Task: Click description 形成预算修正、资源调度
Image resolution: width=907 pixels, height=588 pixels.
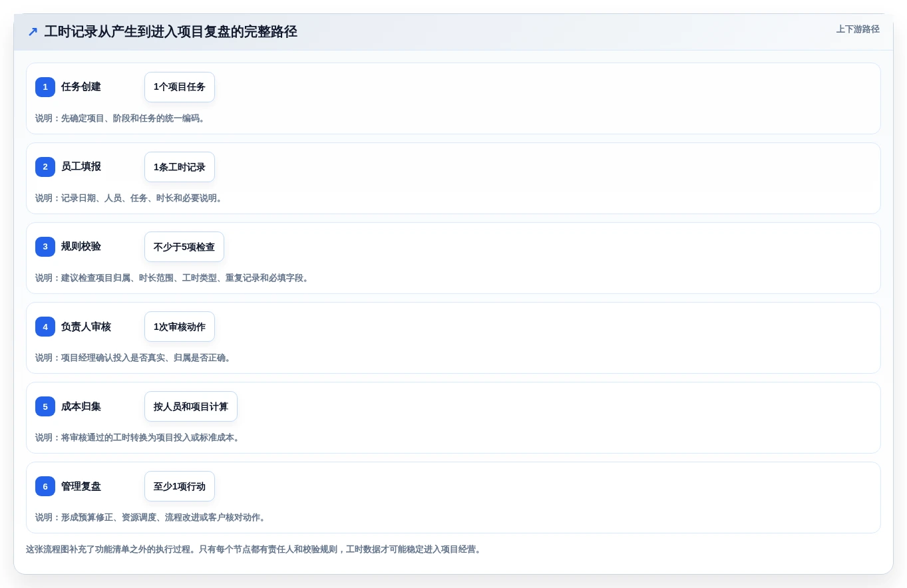Action: coord(151,517)
